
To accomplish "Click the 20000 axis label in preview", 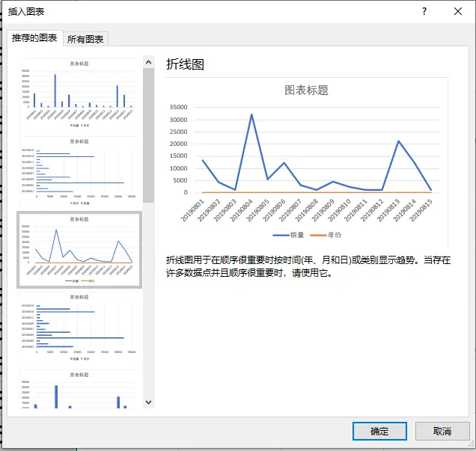I will click(178, 144).
